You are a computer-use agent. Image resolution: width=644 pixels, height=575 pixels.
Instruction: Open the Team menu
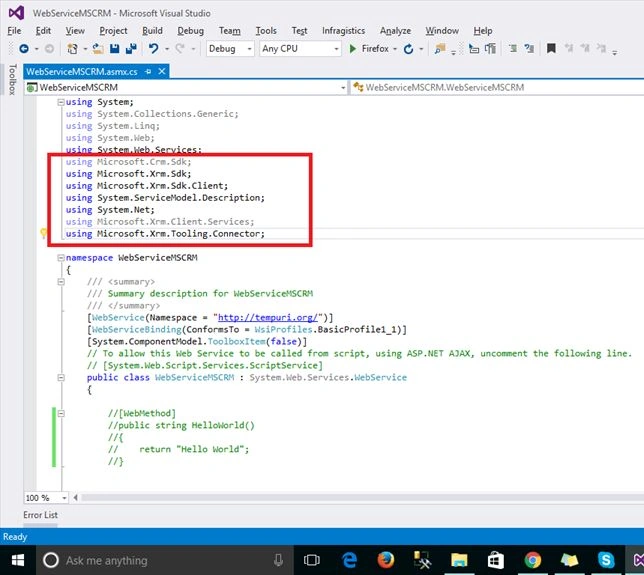pos(230,31)
